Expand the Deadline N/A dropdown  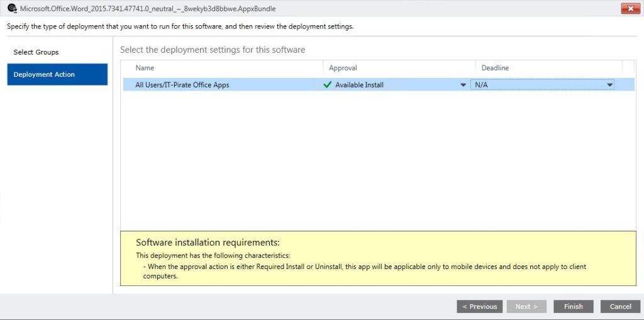[x=610, y=85]
